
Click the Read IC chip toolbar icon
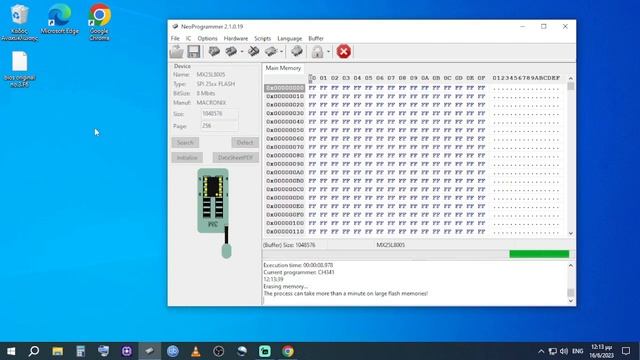coord(214,51)
